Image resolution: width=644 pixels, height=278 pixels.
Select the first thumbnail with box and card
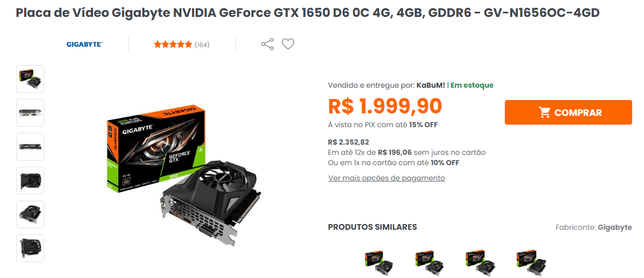(x=30, y=79)
